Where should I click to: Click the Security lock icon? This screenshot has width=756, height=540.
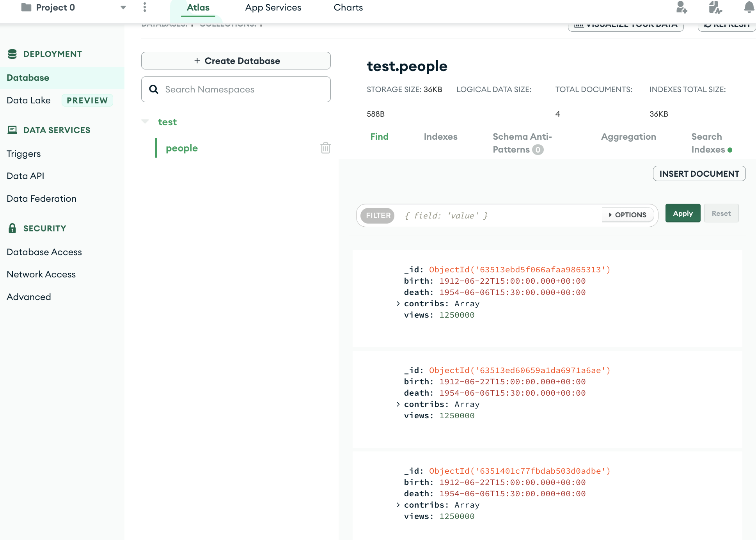click(x=12, y=228)
